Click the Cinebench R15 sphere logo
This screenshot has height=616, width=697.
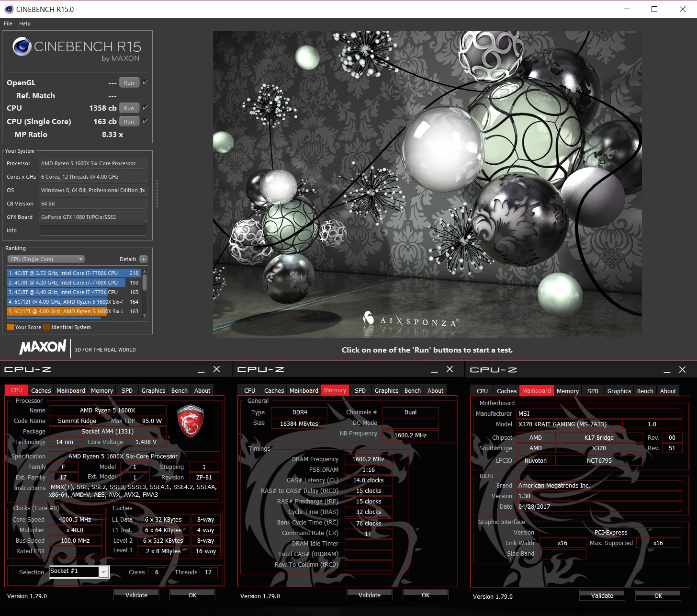coord(22,46)
